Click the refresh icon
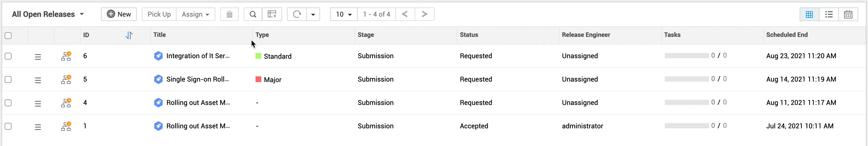868x146 pixels. tap(297, 15)
